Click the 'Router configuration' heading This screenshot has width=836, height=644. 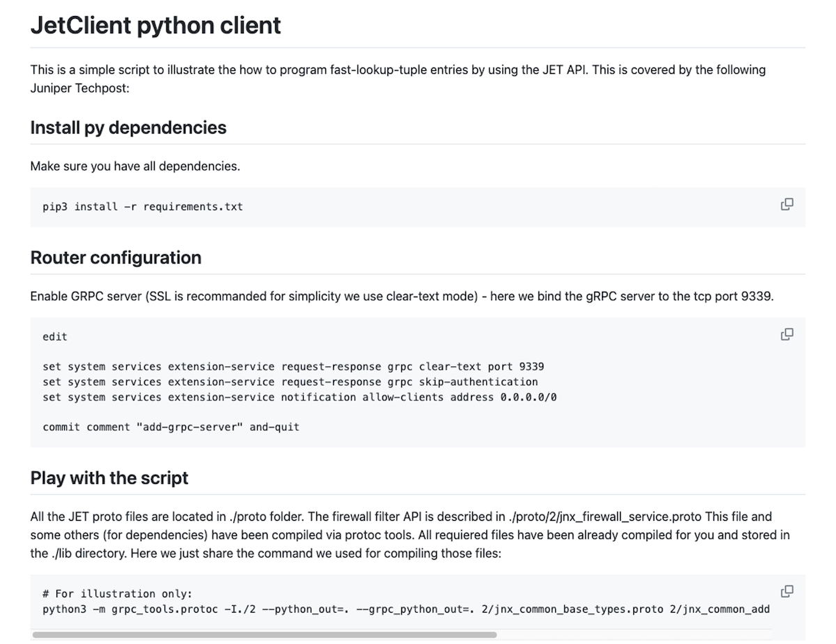point(116,258)
